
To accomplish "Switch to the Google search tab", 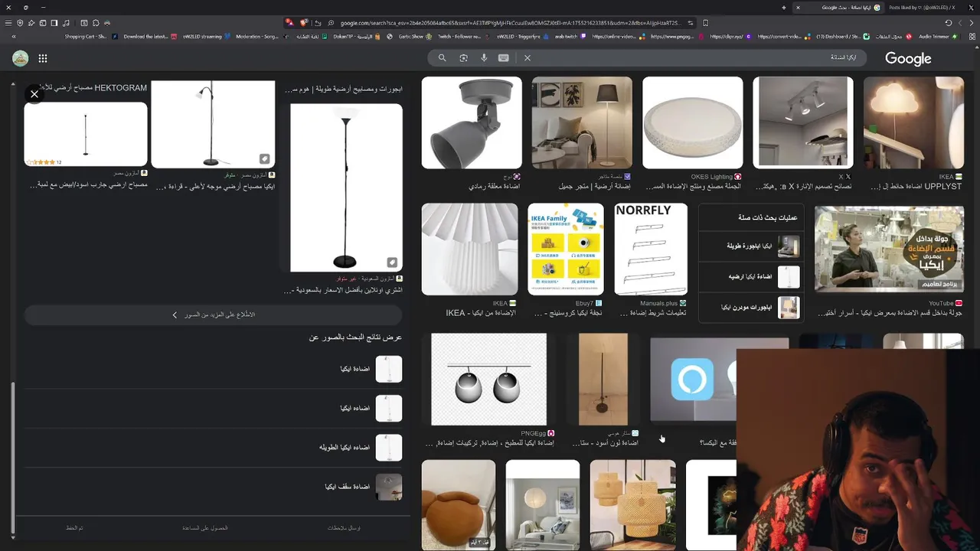I will coord(838,8).
